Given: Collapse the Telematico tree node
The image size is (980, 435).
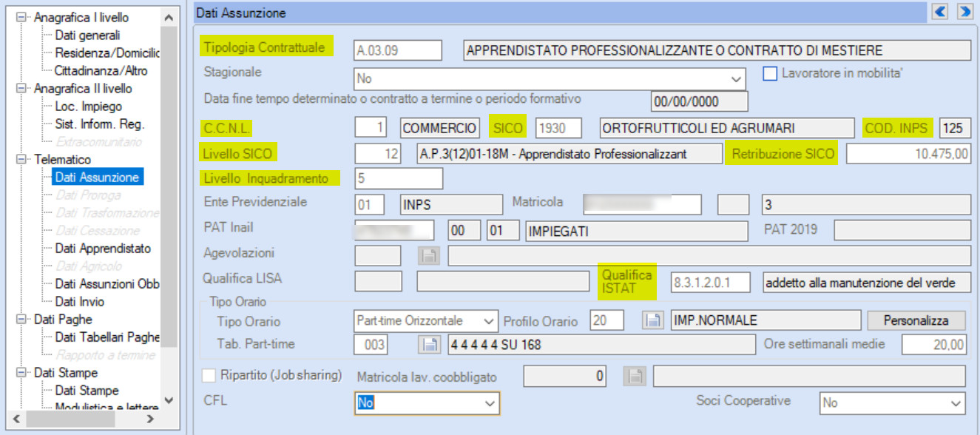Looking at the screenshot, I should point(21,159).
